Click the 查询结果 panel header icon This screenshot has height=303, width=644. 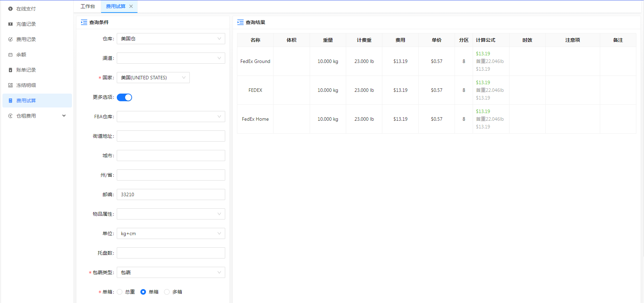[x=241, y=22]
